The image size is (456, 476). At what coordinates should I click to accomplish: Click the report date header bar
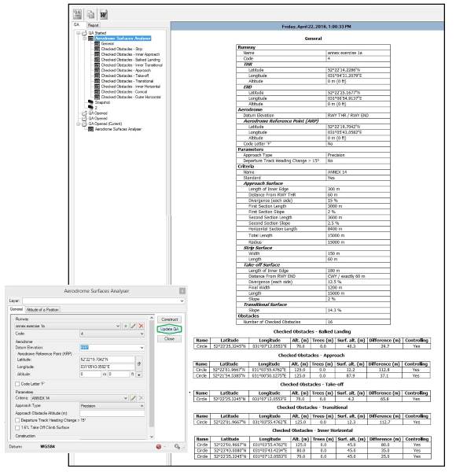point(307,27)
